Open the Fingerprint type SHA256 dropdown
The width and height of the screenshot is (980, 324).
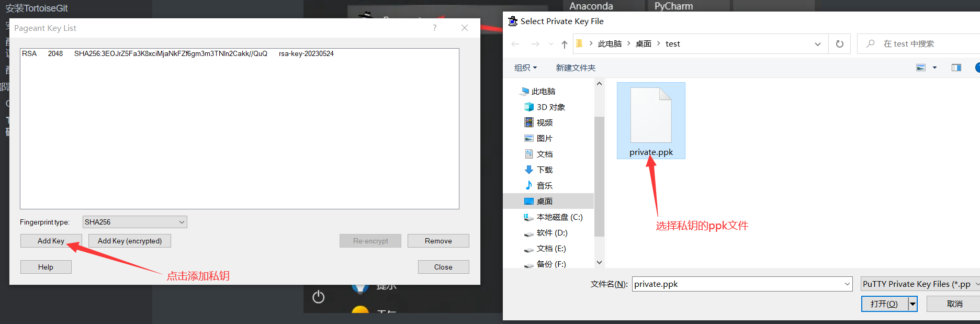[x=134, y=222]
